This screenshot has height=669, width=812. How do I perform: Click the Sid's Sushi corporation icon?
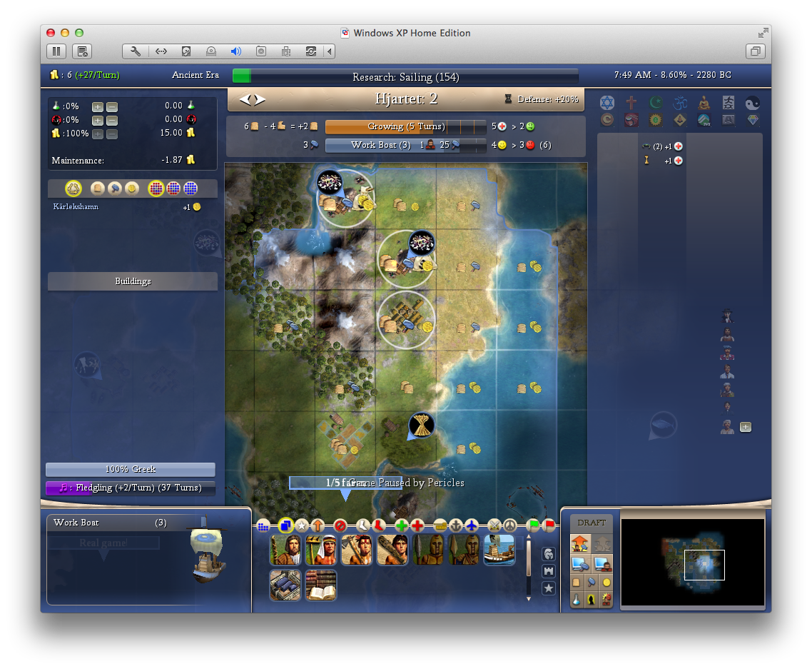click(x=631, y=120)
